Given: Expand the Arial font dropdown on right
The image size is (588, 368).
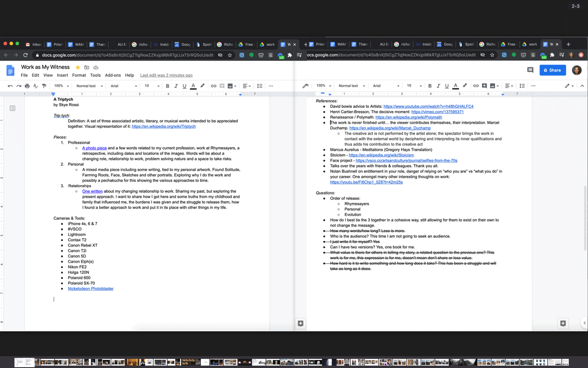Looking at the screenshot, I should (386, 86).
